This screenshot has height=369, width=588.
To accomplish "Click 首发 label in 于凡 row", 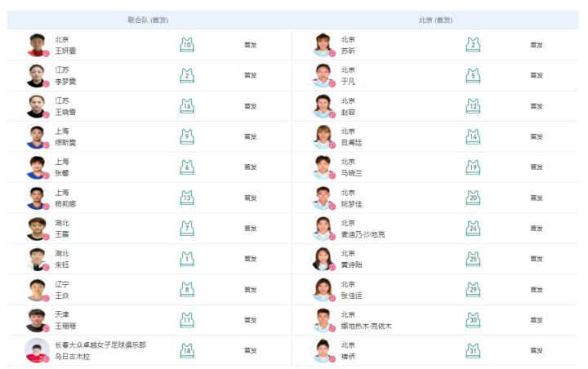I will (x=537, y=75).
